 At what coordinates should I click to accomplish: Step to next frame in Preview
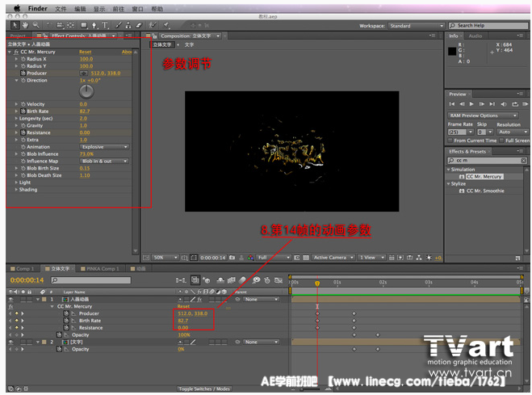click(x=482, y=104)
